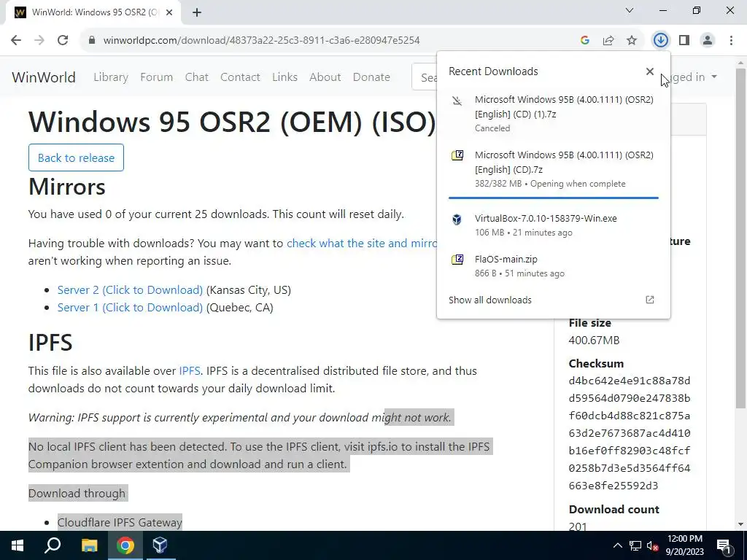Open the Chrome side panel

(x=684, y=41)
